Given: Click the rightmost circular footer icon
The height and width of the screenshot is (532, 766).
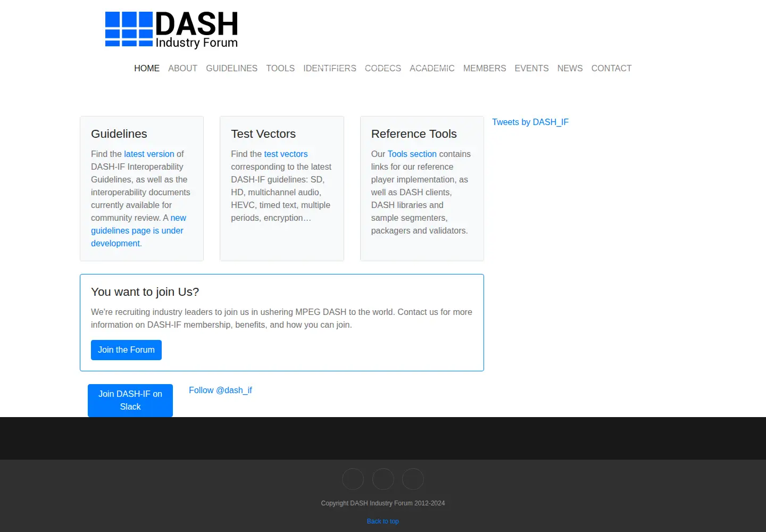Looking at the screenshot, I should (x=413, y=479).
